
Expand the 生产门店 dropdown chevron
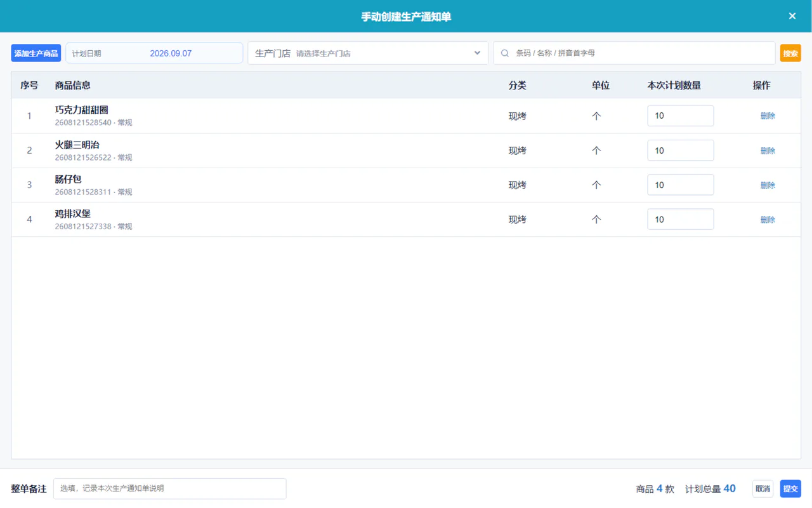[x=477, y=53]
